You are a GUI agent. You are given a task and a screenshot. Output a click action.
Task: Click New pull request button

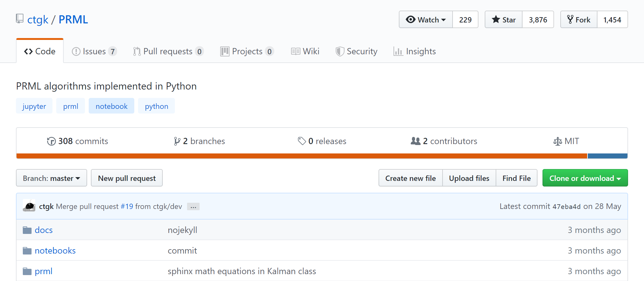pyautogui.click(x=127, y=178)
